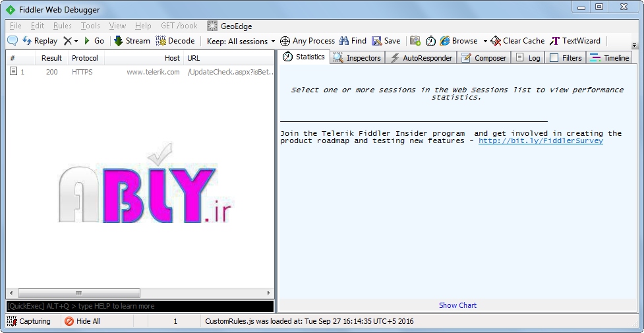The width and height of the screenshot is (644, 333).
Task: Open the TextWizard tool
Action: pos(575,41)
